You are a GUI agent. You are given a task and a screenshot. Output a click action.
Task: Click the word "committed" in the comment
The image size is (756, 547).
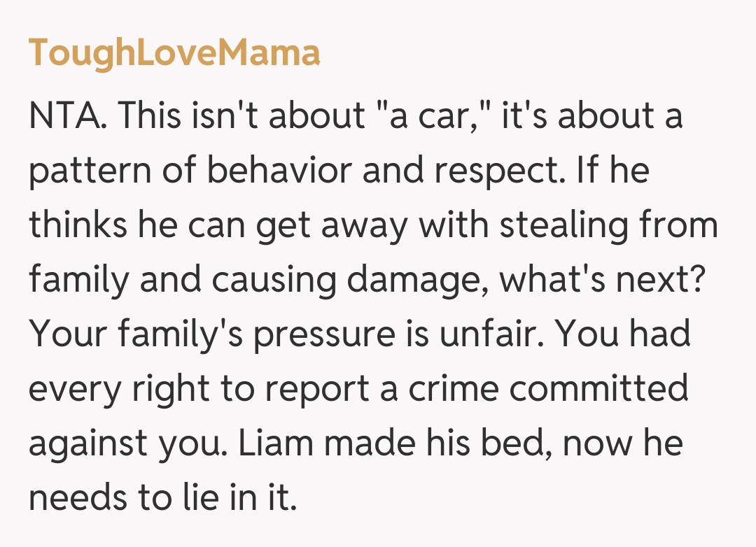pos(598,390)
